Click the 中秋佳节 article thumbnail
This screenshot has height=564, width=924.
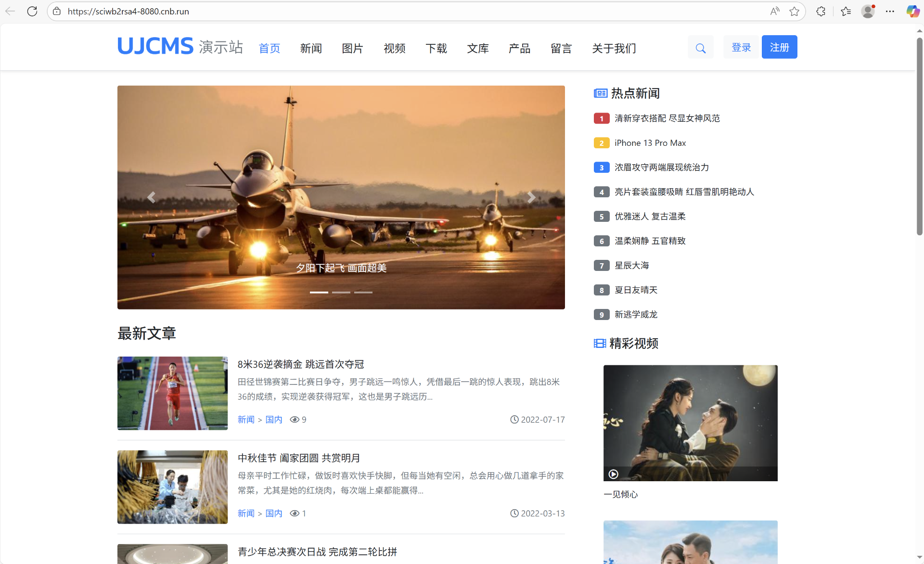[172, 487]
